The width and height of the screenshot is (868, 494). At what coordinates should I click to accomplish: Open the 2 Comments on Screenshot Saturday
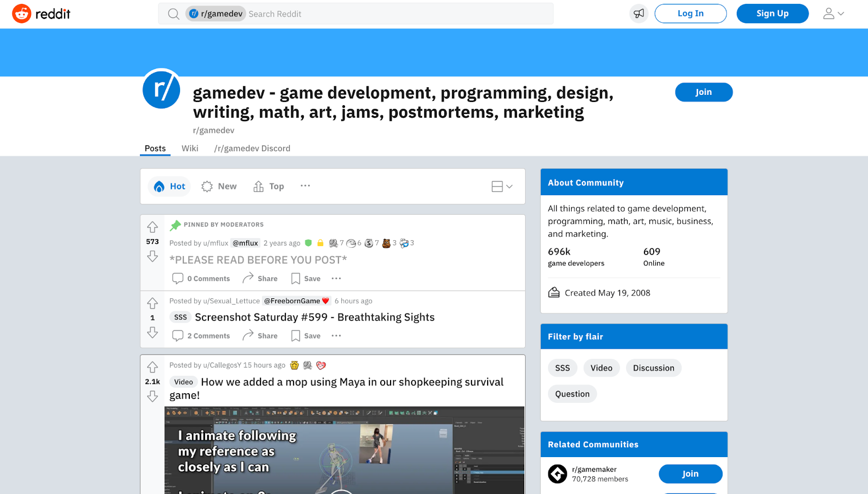(x=201, y=336)
